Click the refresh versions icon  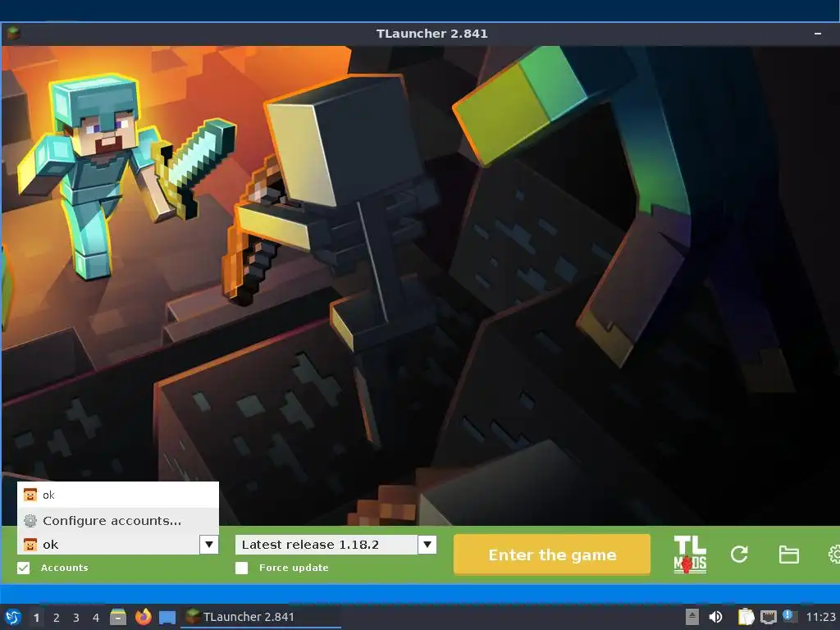click(x=739, y=555)
